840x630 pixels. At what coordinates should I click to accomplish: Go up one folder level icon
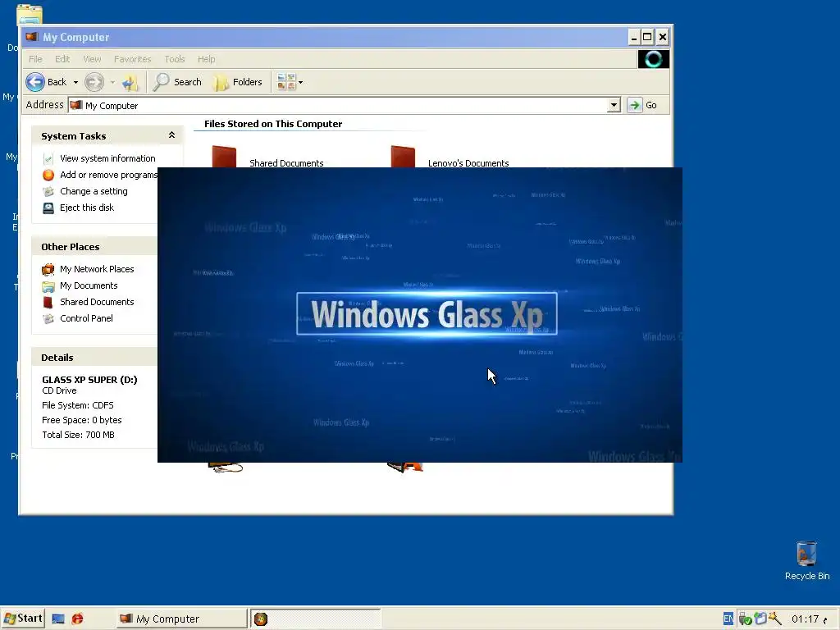[x=130, y=82]
